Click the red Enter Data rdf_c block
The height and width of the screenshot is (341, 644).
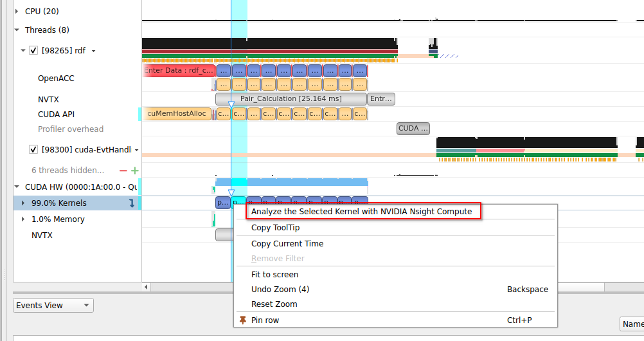pos(179,70)
